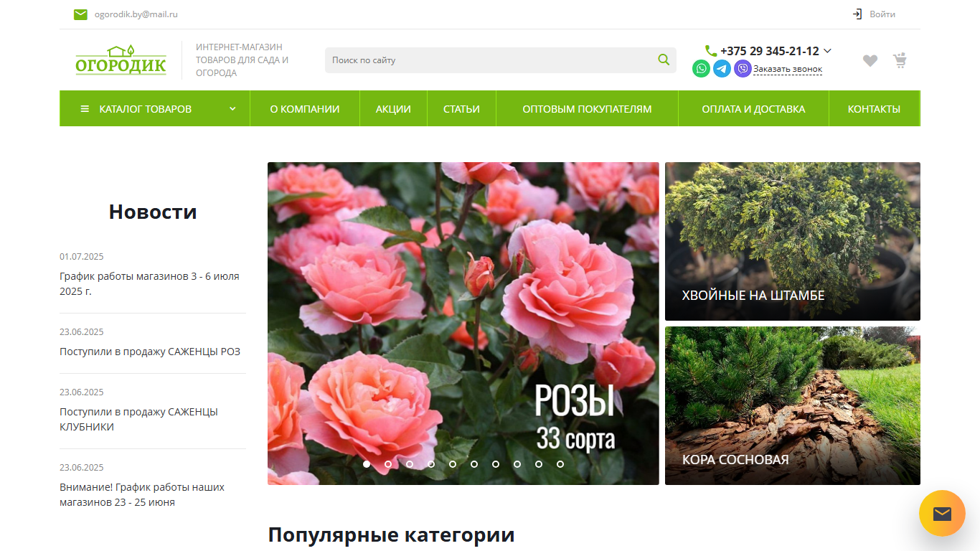Image resolution: width=980 pixels, height=551 pixels.
Task: Click the green phone handset icon
Action: point(711,51)
